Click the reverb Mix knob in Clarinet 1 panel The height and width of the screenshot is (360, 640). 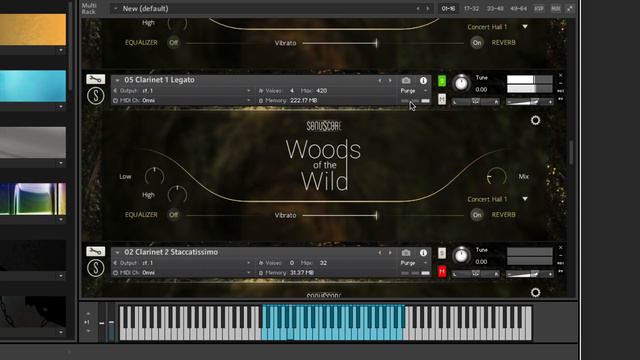(497, 176)
